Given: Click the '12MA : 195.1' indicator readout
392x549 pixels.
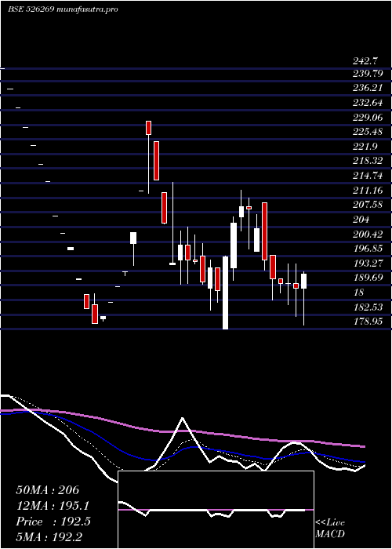Looking at the screenshot, I should pos(53,506).
